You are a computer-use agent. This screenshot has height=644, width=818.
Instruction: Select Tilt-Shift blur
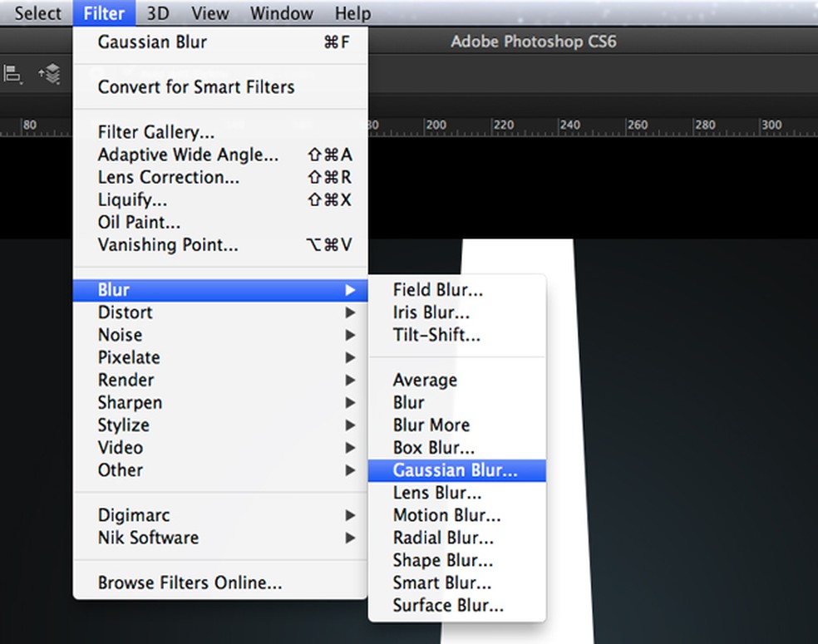tap(457, 335)
